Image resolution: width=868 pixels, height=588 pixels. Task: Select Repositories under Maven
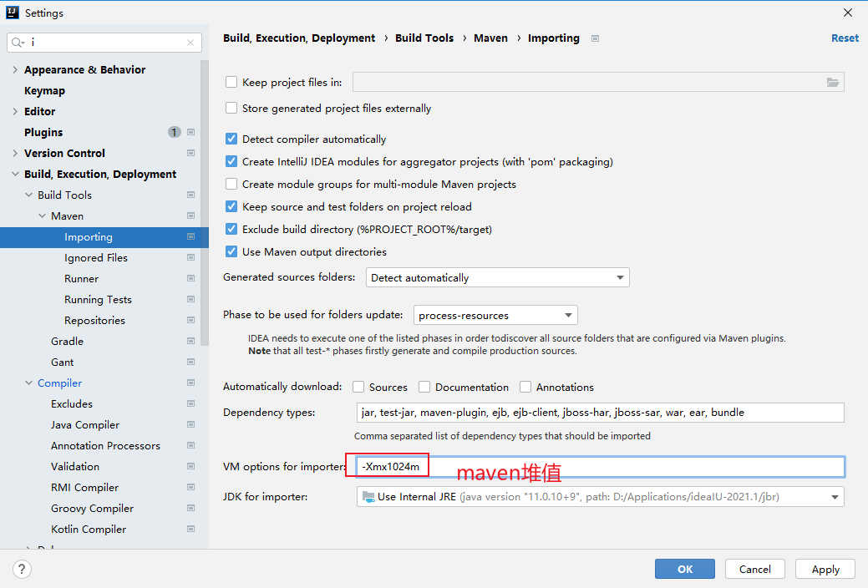tap(94, 320)
